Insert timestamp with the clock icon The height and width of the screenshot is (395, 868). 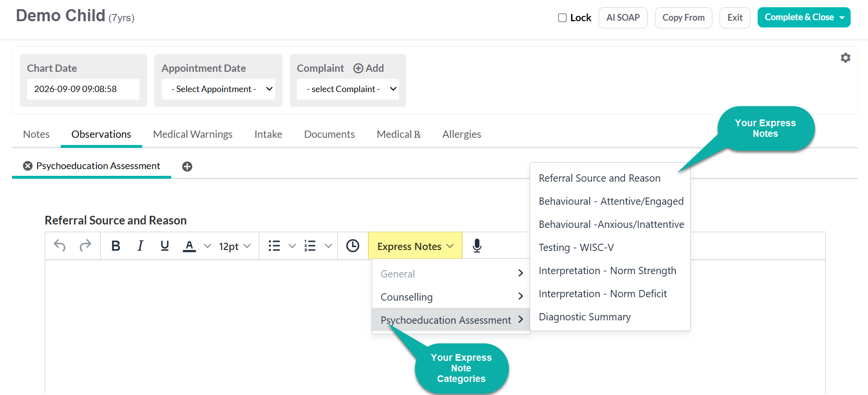point(353,246)
